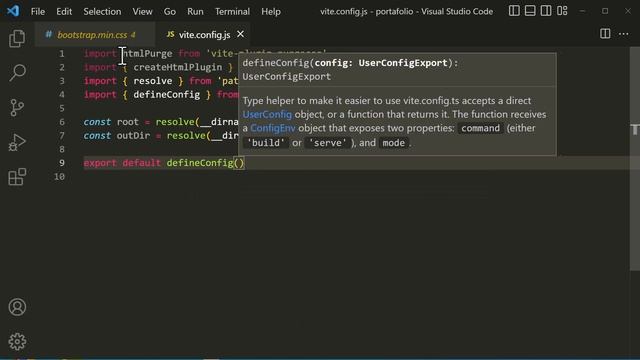Screen dimensions: 640x360
Task: Click the editor vertical scrollbar
Action: (635, 159)
